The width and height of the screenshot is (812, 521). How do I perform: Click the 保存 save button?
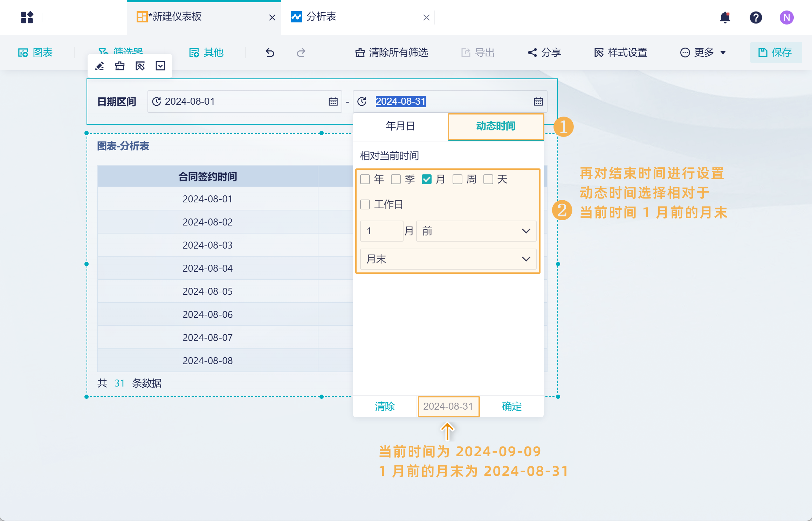[x=776, y=53]
